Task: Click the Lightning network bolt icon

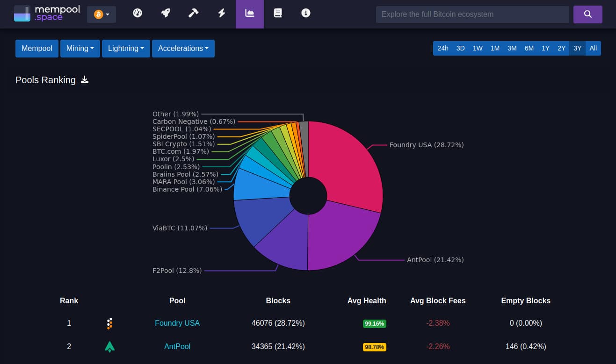Action: [x=221, y=13]
